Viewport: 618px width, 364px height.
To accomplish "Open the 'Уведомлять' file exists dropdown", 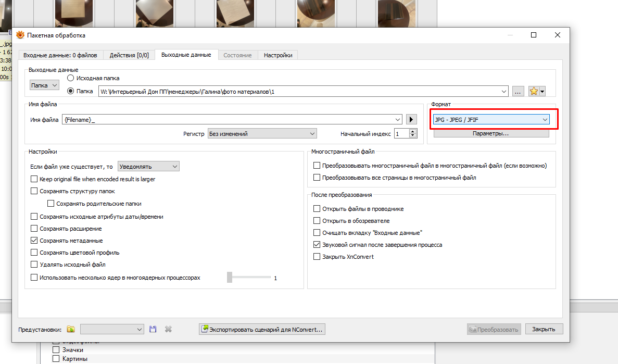I will 148,167.
